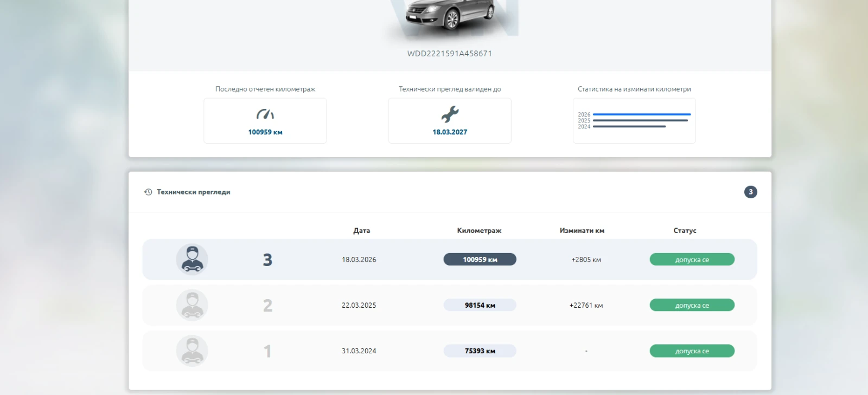Click the history clock icon beside Технически прегледи
The image size is (868, 395).
(148, 192)
